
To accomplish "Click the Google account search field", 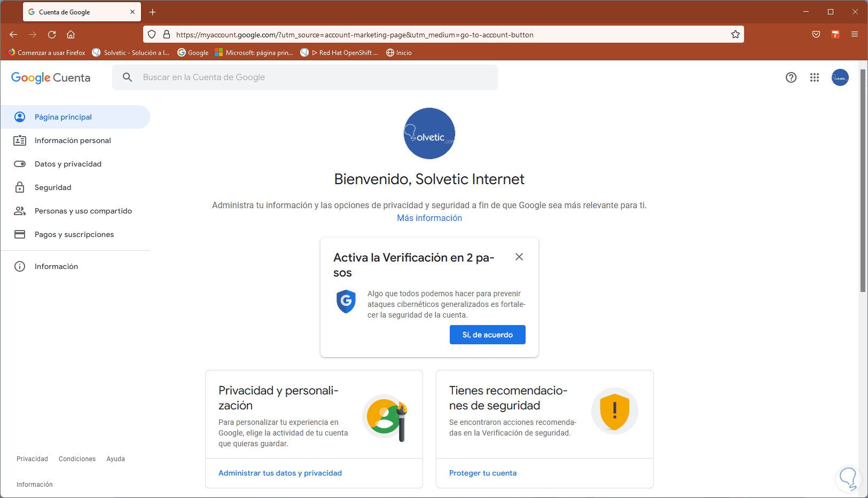I will 315,77.
